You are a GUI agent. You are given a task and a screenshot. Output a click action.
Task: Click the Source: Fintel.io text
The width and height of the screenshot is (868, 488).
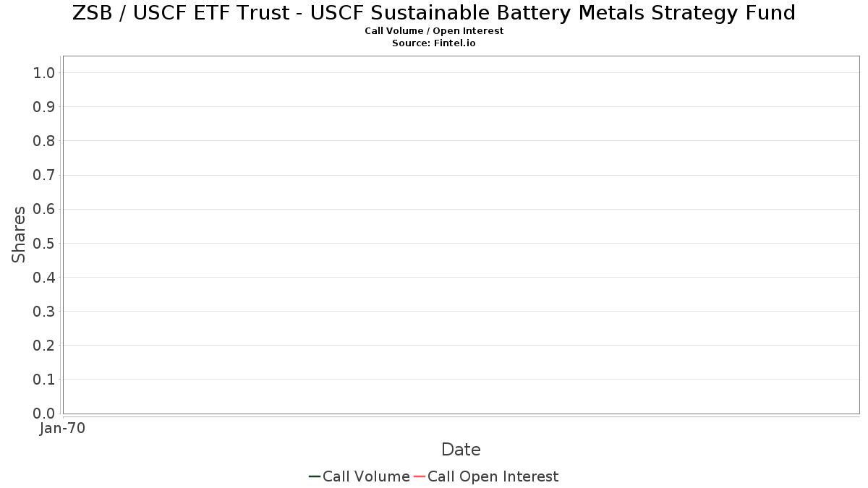tap(434, 43)
